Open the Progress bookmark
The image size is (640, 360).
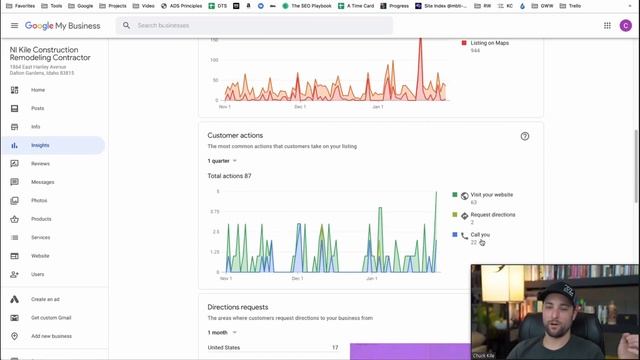(x=395, y=6)
